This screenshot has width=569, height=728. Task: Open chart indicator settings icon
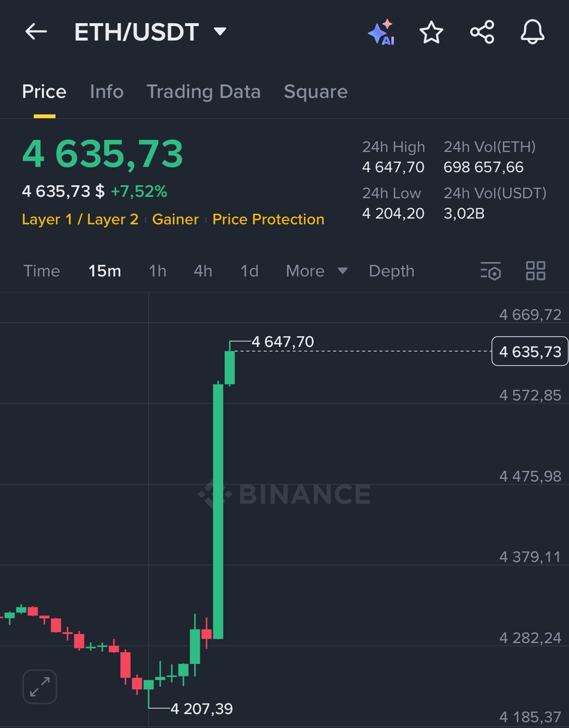pos(490,271)
